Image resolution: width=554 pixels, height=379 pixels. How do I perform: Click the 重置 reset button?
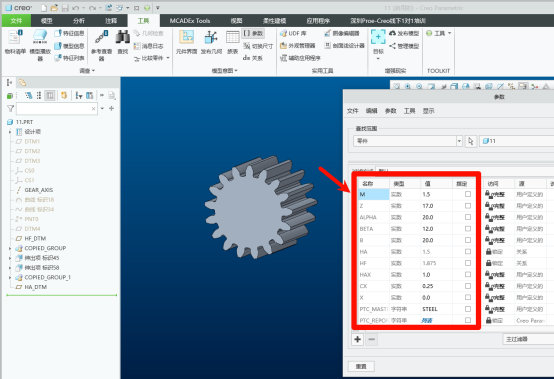[361, 366]
